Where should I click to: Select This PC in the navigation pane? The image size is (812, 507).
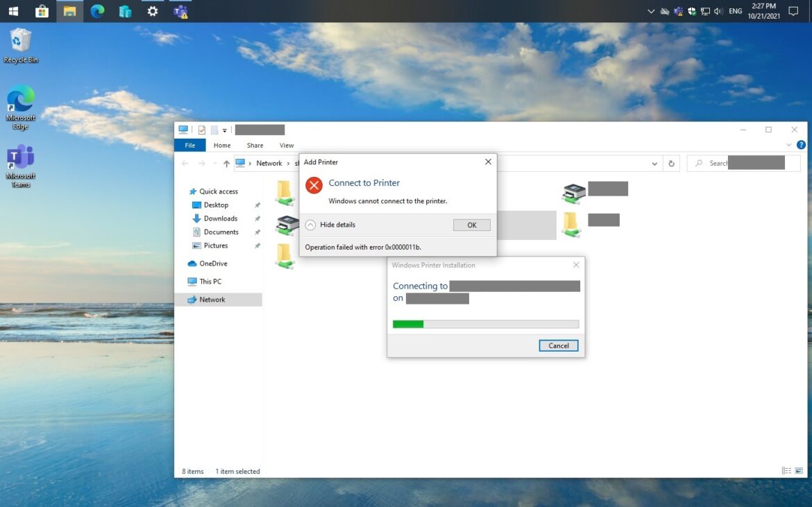pos(210,282)
